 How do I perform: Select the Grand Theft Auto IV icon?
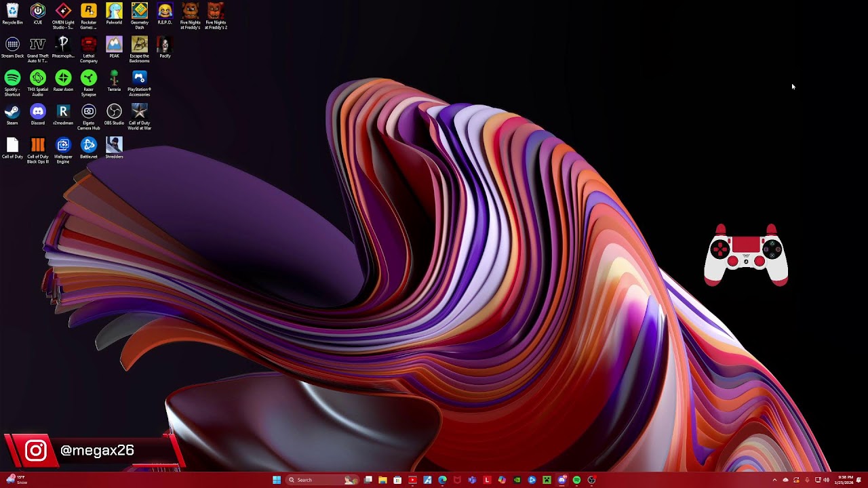point(38,49)
